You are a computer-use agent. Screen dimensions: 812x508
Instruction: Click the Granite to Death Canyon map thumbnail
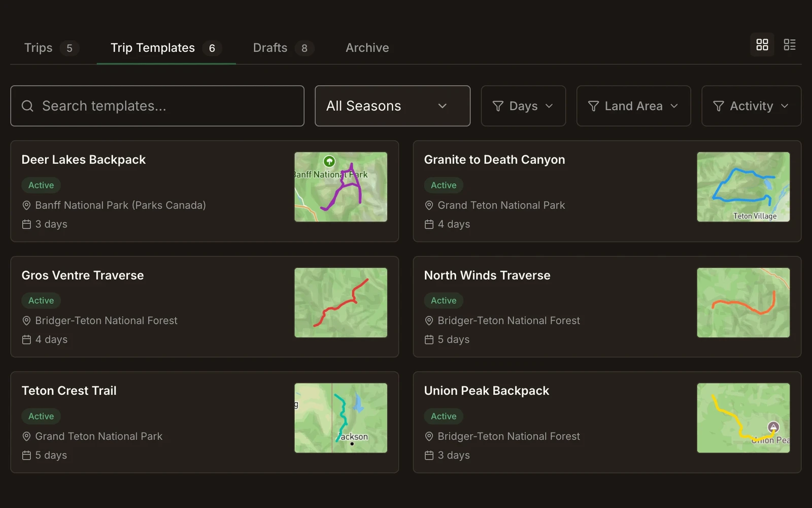743,187
